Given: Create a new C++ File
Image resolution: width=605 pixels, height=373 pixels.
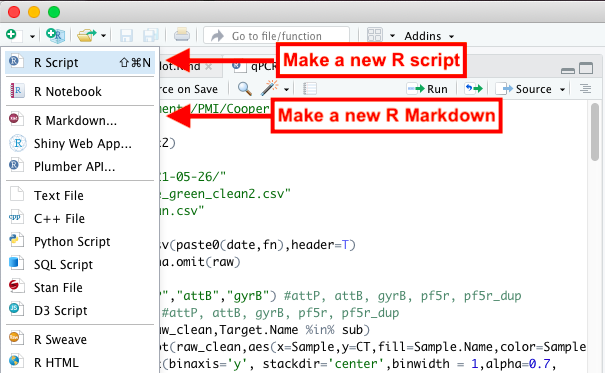Looking at the screenshot, I should click(x=80, y=219).
